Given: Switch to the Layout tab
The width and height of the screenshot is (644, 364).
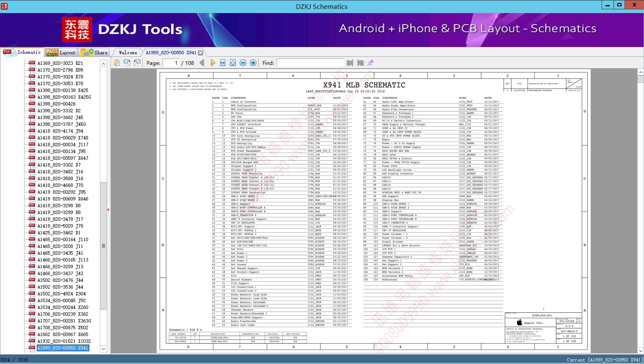Looking at the screenshot, I should (61, 53).
